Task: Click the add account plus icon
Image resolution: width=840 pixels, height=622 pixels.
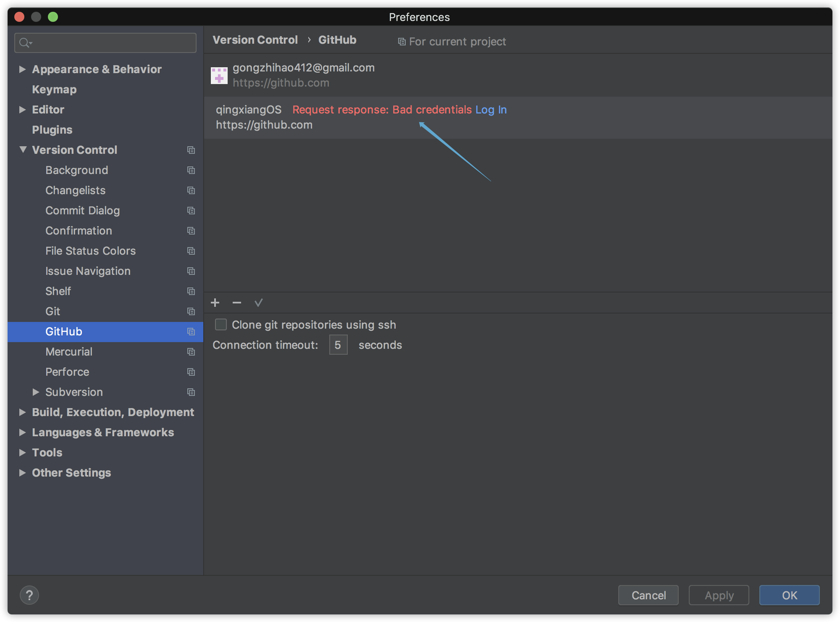Action: coord(215,303)
